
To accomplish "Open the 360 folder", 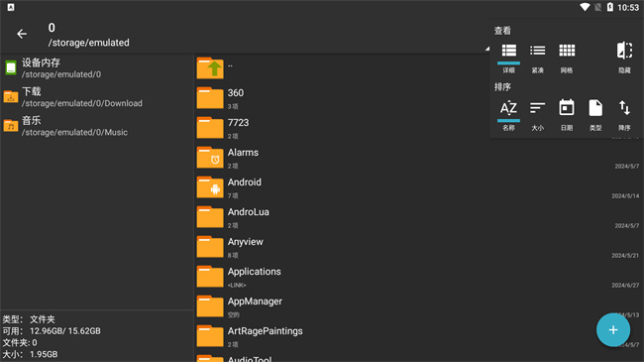I will click(x=419, y=98).
